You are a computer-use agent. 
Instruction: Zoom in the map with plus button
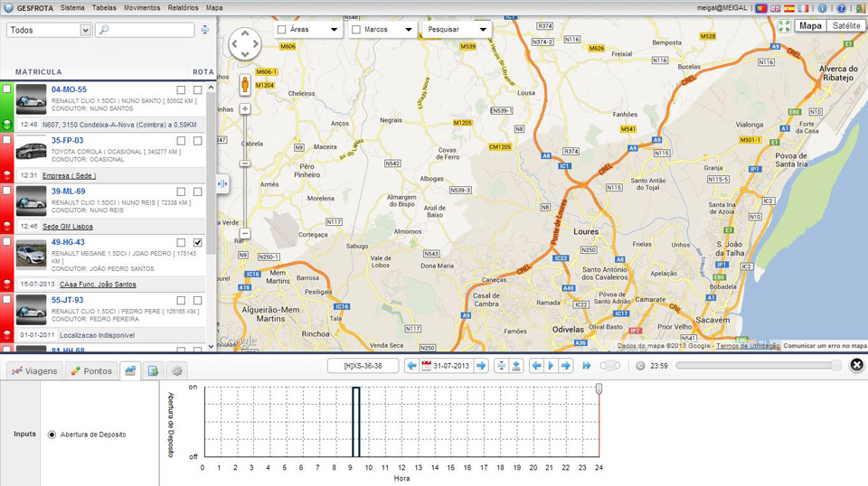click(x=245, y=109)
